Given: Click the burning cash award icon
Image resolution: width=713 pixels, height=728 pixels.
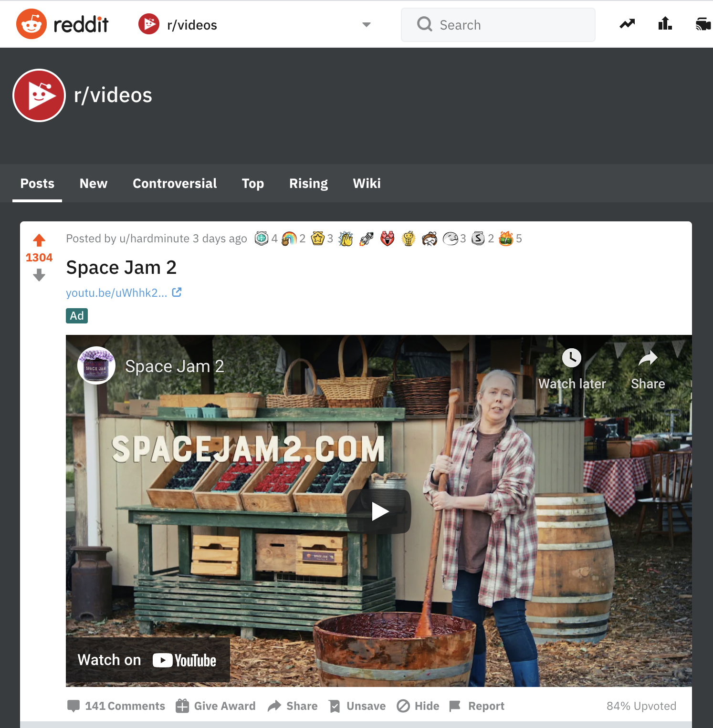Looking at the screenshot, I should pyautogui.click(x=506, y=238).
